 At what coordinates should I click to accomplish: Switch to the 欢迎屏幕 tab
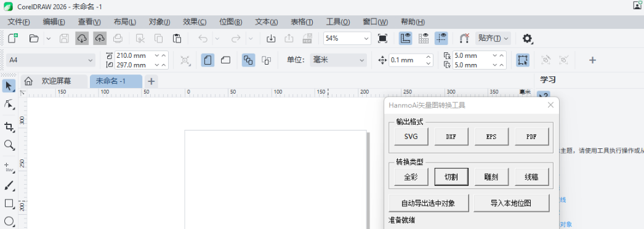(x=54, y=81)
